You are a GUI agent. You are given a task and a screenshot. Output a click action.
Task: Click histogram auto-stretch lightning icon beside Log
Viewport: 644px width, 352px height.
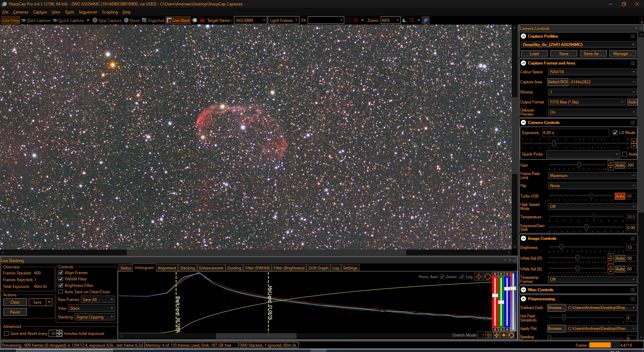tap(479, 277)
